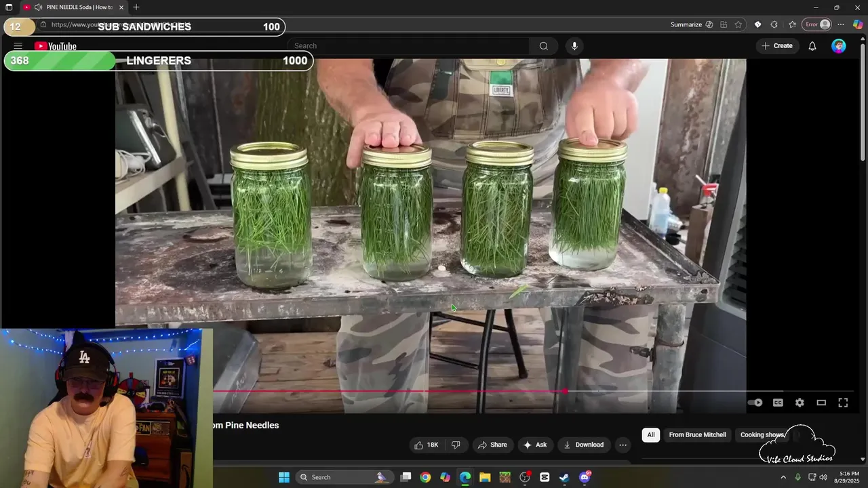Open the shopping tag extension icon

tap(757, 24)
